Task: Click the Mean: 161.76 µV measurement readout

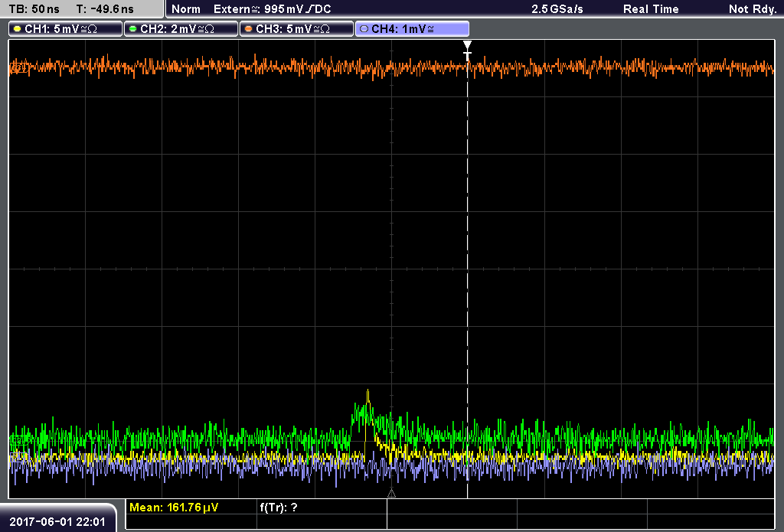Action: click(x=174, y=508)
